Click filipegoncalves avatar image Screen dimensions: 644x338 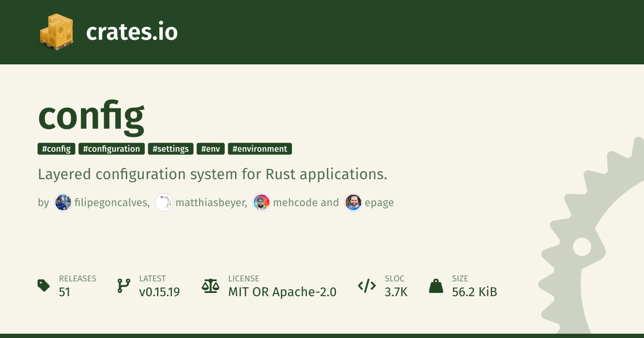(x=63, y=202)
